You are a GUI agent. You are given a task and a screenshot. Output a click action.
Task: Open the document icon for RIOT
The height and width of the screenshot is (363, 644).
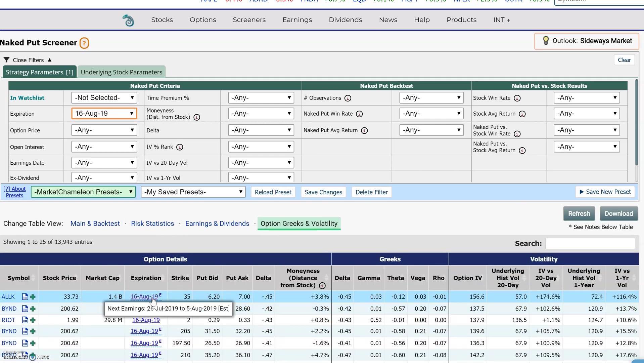25,320
